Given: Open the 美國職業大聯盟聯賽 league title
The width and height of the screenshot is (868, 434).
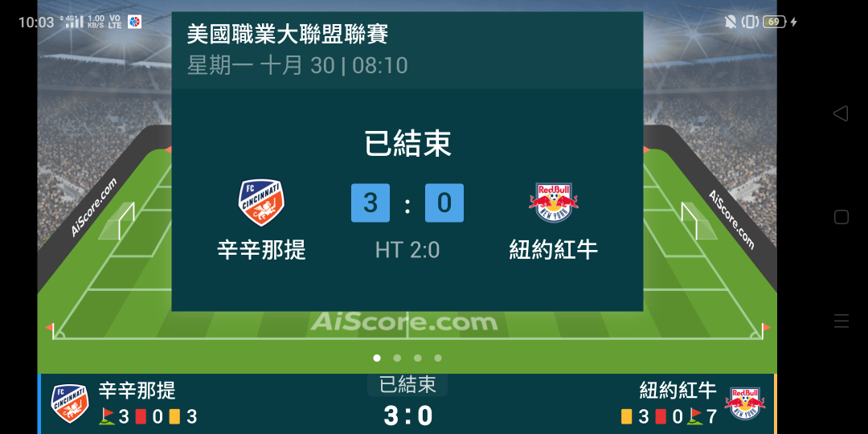Looking at the screenshot, I should [x=287, y=35].
